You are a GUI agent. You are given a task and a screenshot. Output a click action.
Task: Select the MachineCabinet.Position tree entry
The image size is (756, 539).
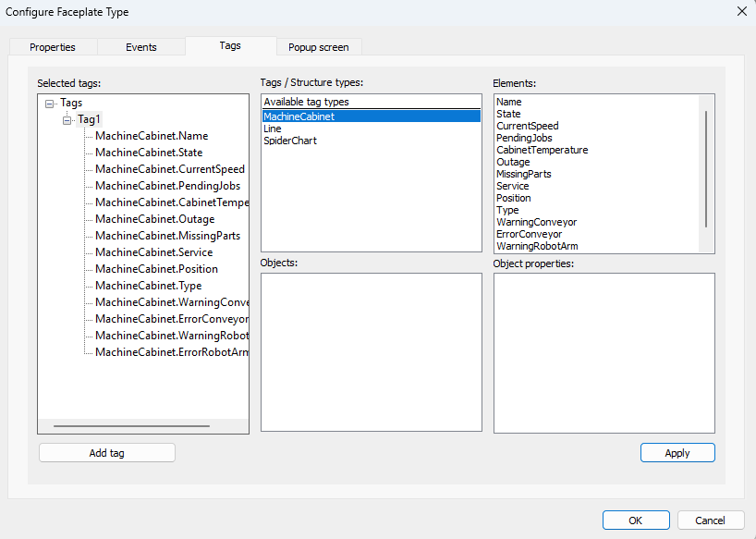click(x=156, y=269)
